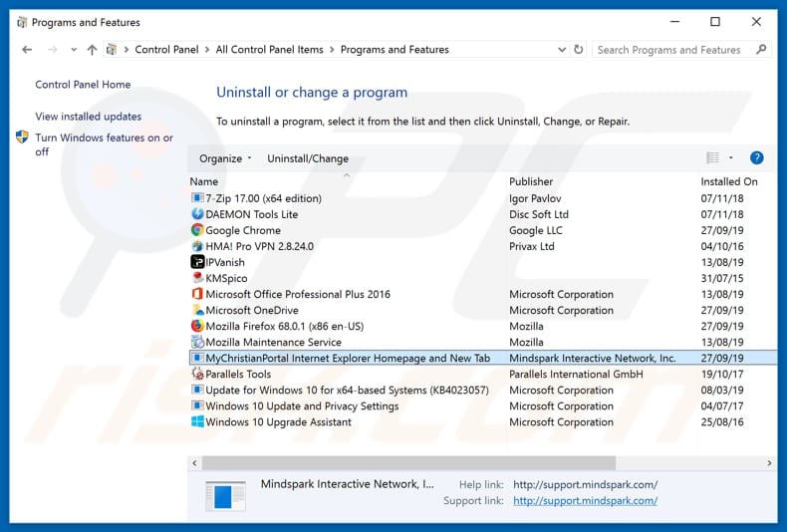Viewport: 787px width, 532px height.
Task: Open Control Panel Home link
Action: point(83,85)
